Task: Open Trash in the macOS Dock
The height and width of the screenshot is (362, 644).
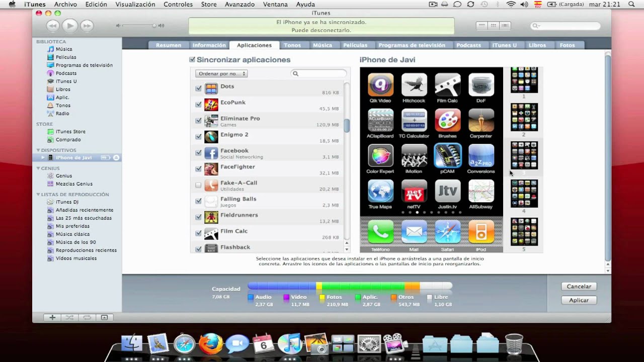Action: (514, 344)
